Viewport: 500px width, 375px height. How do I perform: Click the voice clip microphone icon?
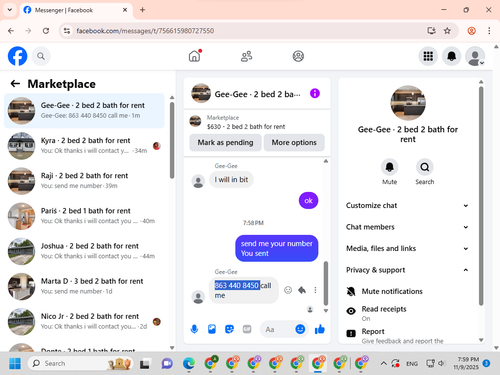194,329
